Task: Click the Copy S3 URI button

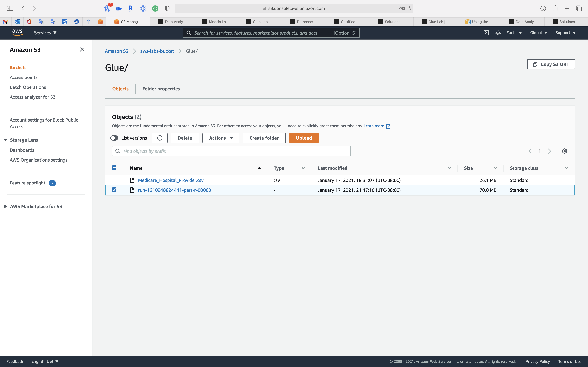Action: tap(551, 64)
